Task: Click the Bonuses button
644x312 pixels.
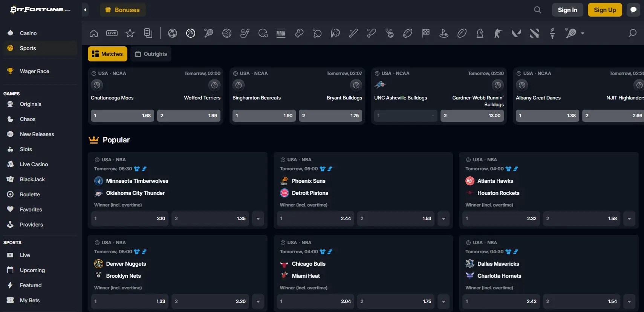Action: pos(122,10)
